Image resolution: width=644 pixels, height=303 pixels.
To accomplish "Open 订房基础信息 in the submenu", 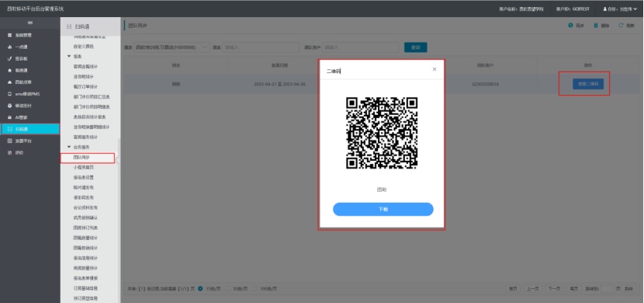I will pos(85,288).
